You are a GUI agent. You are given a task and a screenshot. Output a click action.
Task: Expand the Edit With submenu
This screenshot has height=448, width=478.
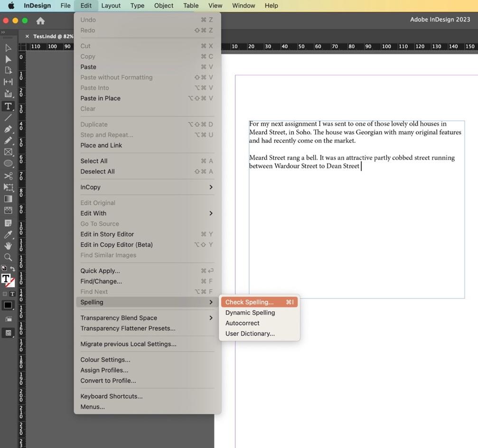[x=147, y=214]
